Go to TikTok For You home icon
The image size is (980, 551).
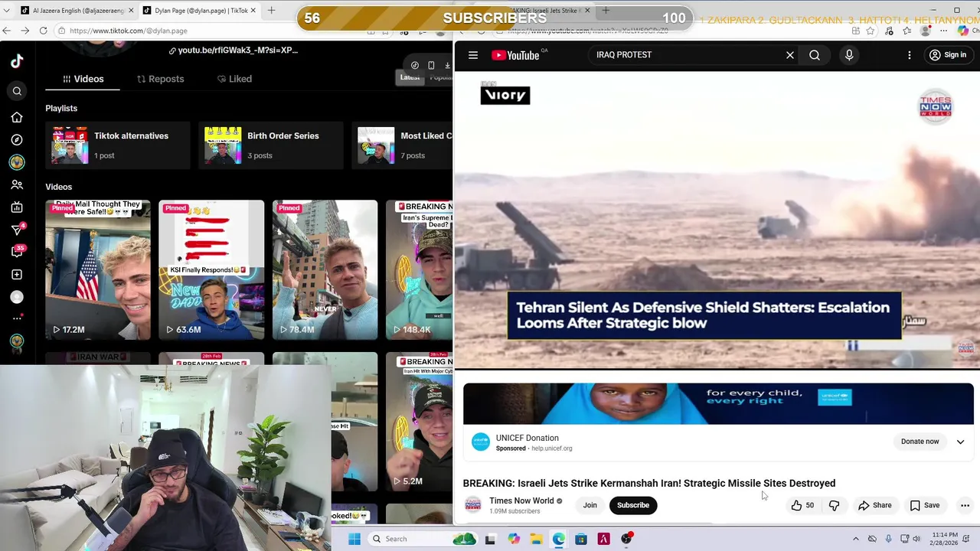tap(17, 117)
